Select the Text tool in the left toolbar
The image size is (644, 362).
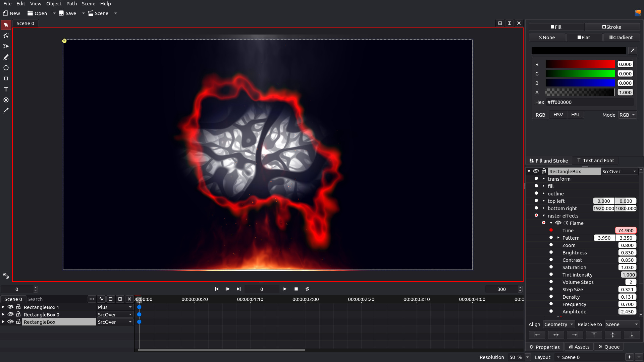pyautogui.click(x=6, y=89)
